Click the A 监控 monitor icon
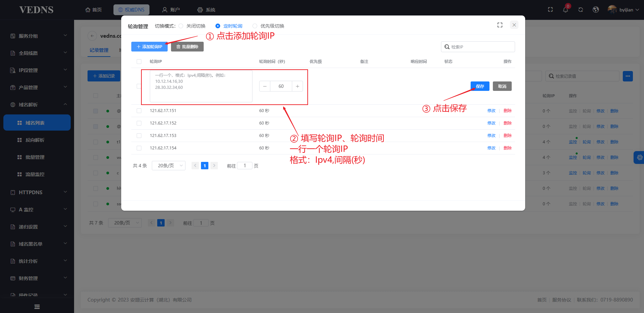Image resolution: width=644 pixels, height=313 pixels. 13,210
